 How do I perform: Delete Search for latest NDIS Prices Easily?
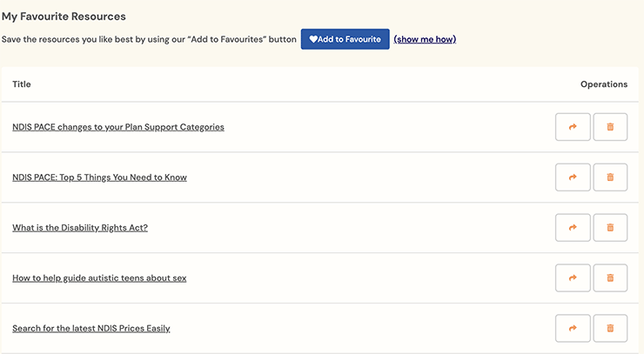click(610, 328)
